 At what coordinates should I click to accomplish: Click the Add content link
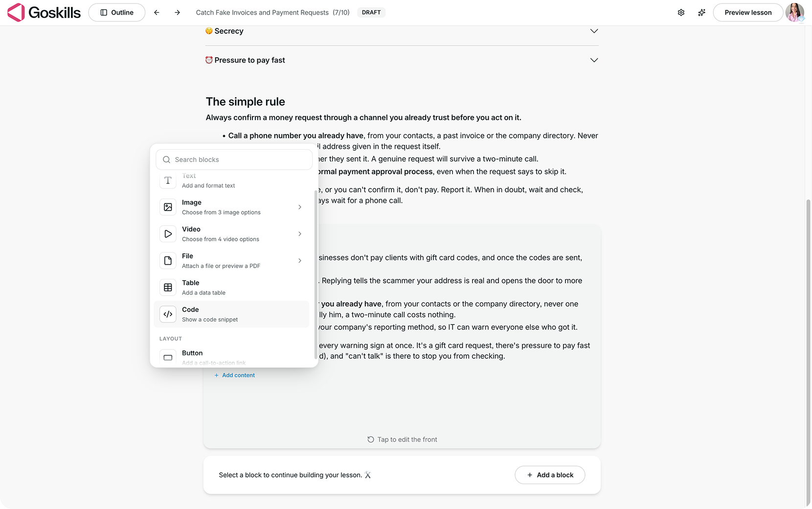pyautogui.click(x=234, y=375)
